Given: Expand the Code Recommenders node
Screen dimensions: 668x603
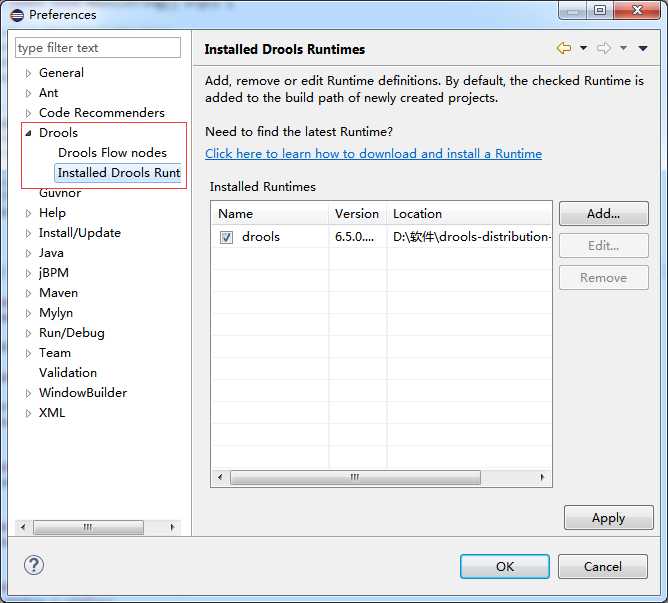Looking at the screenshot, I should [x=28, y=113].
